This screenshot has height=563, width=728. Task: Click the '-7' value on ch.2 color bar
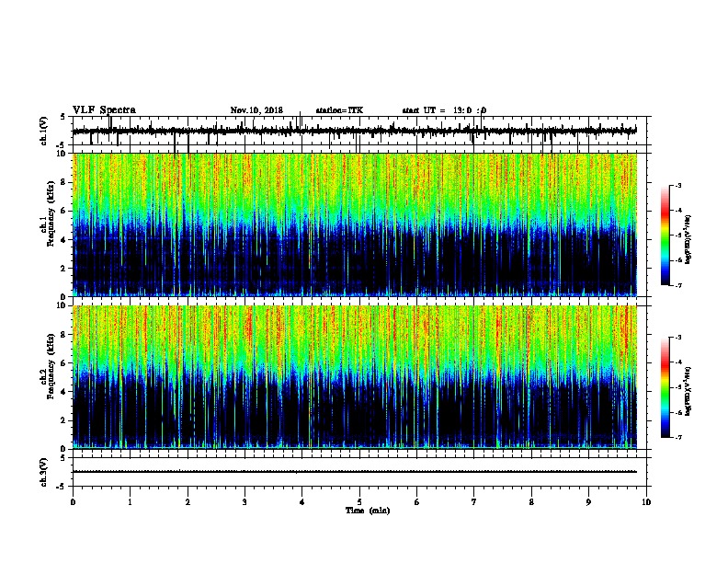pos(678,438)
